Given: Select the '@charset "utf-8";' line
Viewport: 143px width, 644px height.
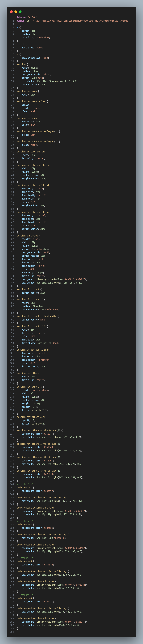Looking at the screenshot, I should click(27, 18).
